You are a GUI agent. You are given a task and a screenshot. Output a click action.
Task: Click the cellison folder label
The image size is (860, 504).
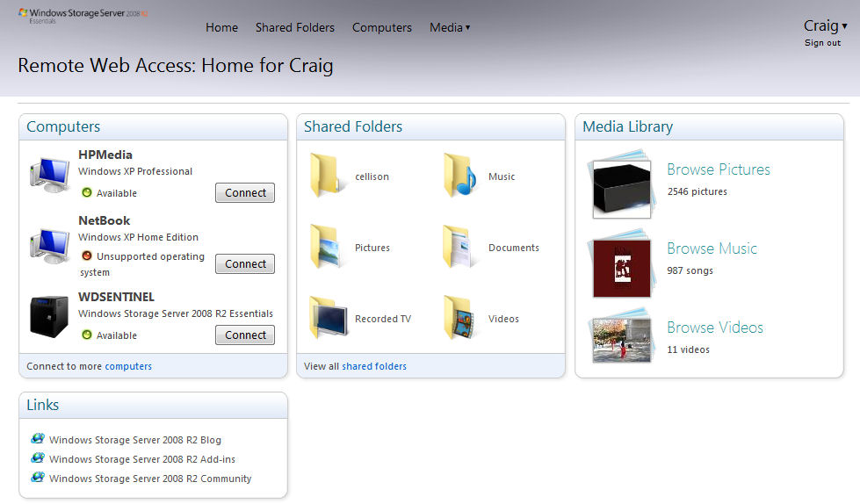[x=372, y=176]
